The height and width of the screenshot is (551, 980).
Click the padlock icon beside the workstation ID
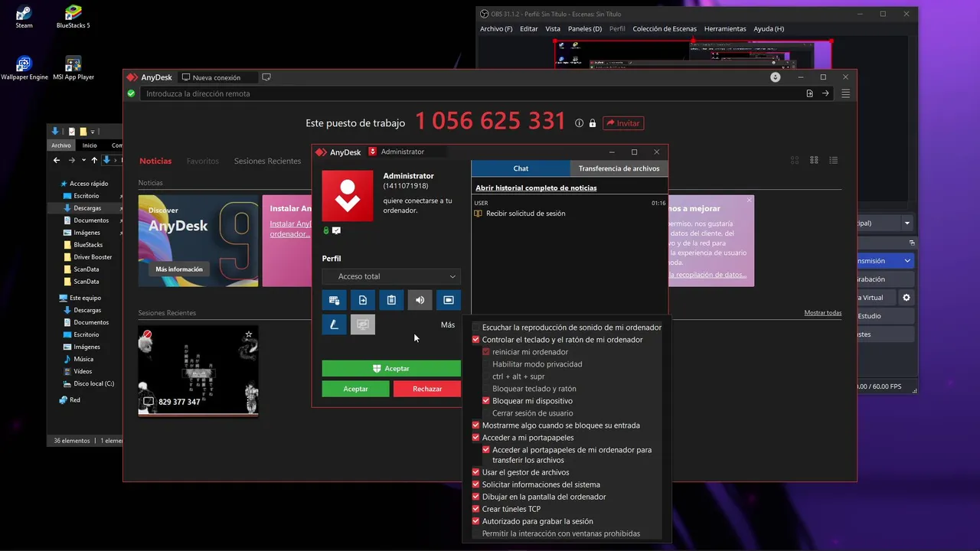coord(593,123)
